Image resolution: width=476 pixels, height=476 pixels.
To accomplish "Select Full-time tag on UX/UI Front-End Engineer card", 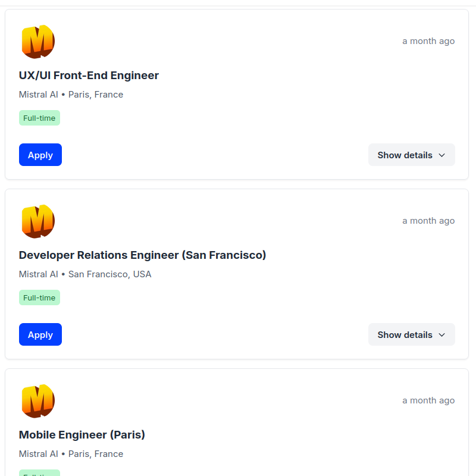I will coord(39,118).
